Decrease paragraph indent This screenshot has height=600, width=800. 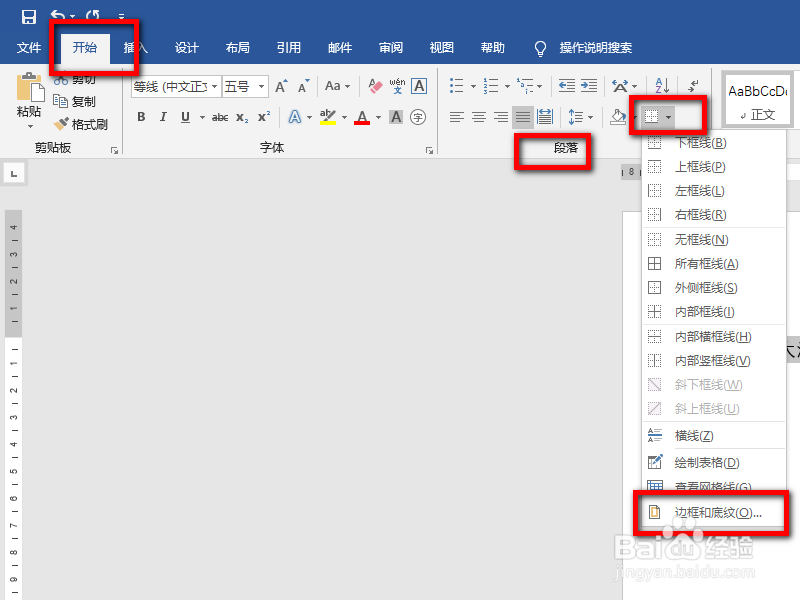click(x=566, y=86)
